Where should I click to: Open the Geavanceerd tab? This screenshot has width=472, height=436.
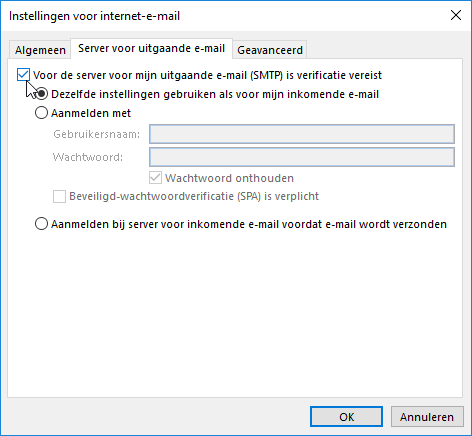pyautogui.click(x=270, y=50)
